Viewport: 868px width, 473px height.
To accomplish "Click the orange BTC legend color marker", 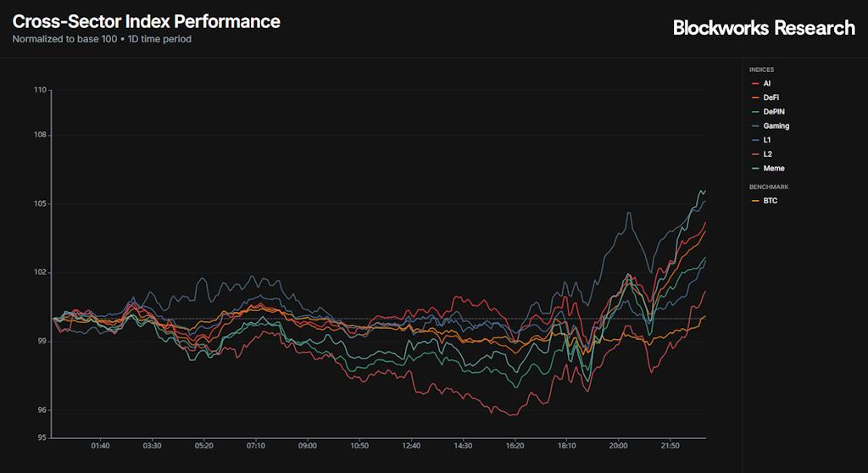I will [754, 201].
